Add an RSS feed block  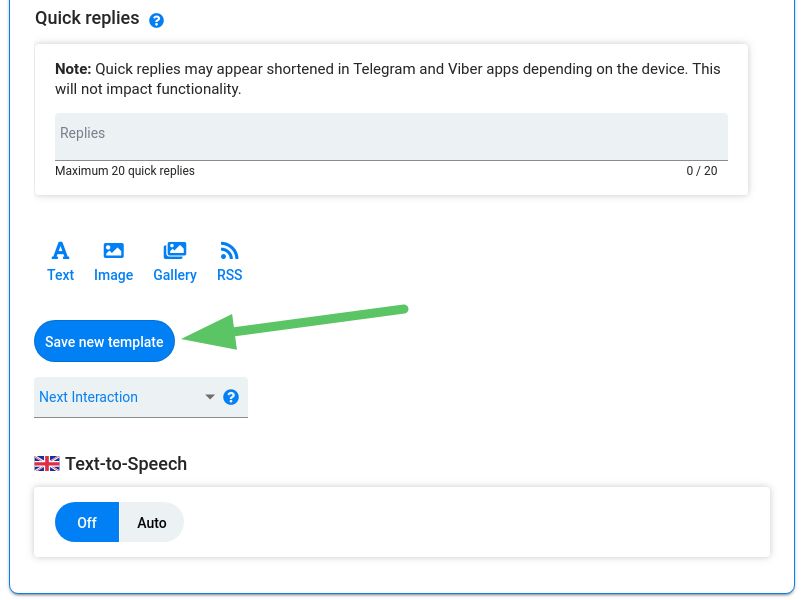tap(229, 261)
